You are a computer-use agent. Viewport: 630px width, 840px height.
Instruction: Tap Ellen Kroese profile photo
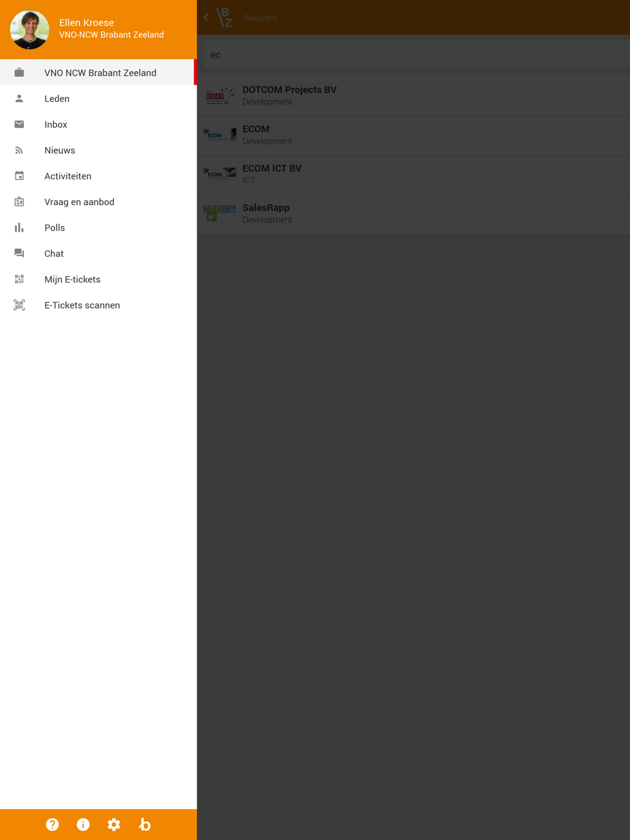pos(30,30)
